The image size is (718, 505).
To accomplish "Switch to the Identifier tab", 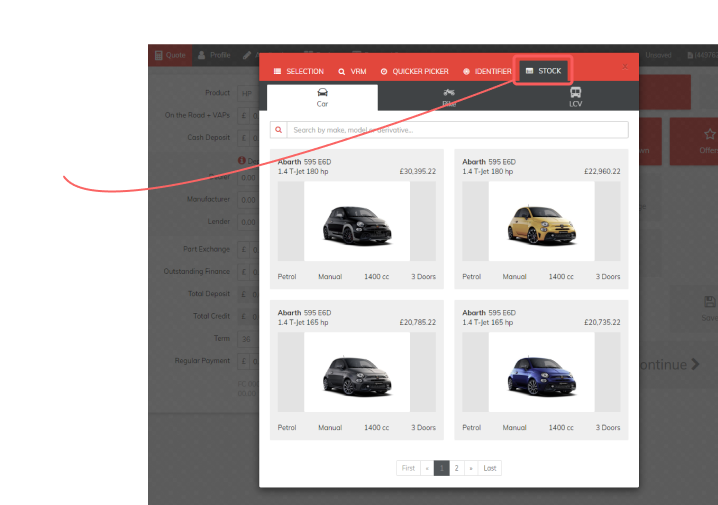I will click(x=487, y=71).
